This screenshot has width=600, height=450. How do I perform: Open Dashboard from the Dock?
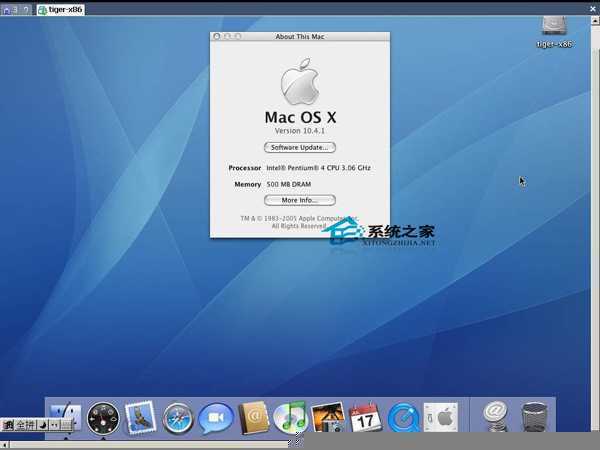[103, 418]
